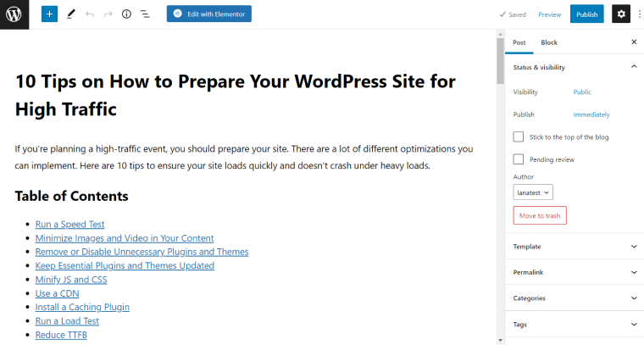Click the post title heading

236,95
